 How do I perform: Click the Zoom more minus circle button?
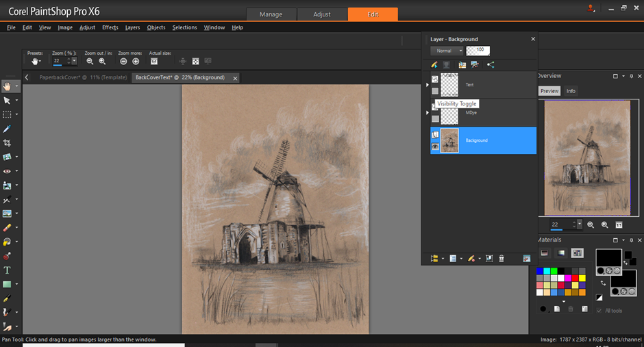coord(123,61)
